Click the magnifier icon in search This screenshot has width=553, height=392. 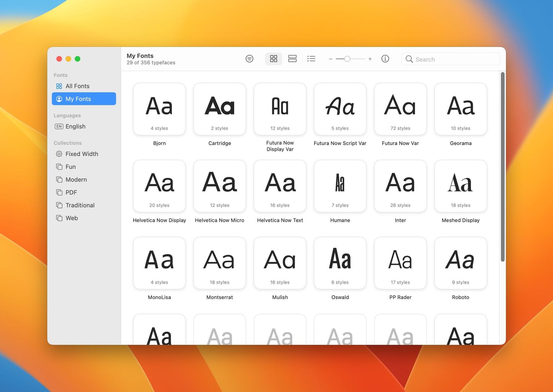409,59
